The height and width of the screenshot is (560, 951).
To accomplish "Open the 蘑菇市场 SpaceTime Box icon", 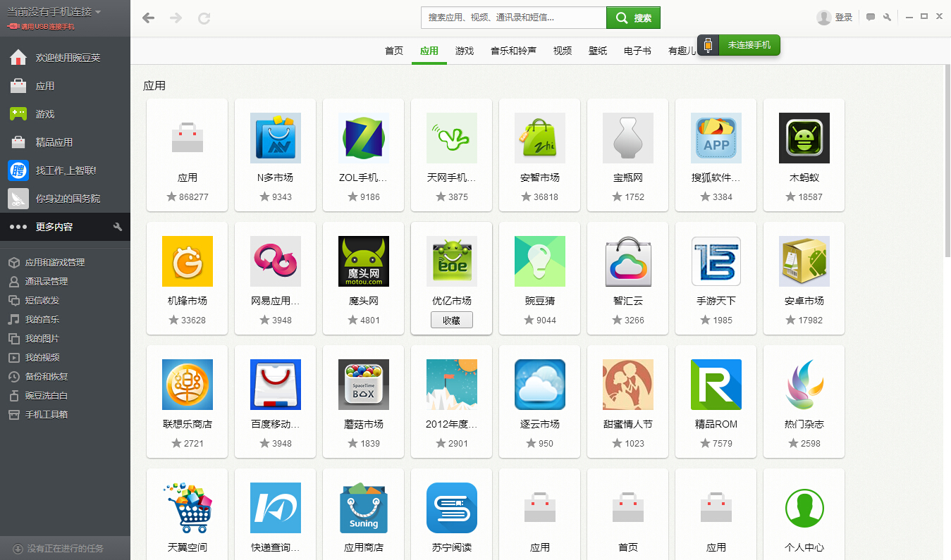I will (x=363, y=385).
